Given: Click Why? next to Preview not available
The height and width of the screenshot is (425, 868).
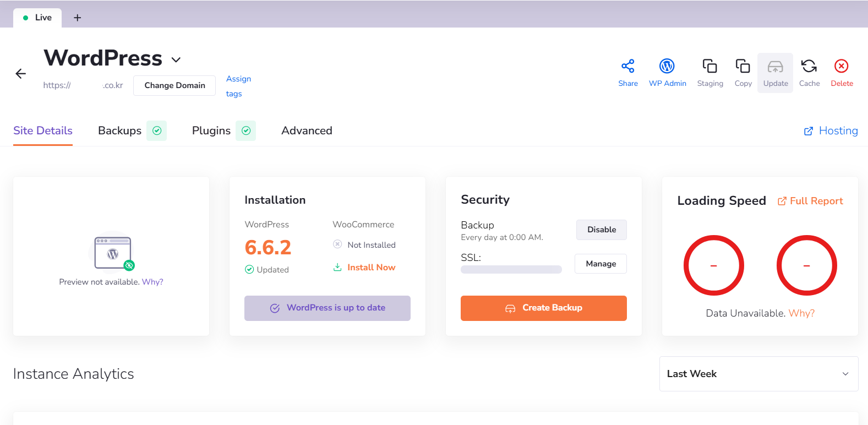Looking at the screenshot, I should [152, 282].
